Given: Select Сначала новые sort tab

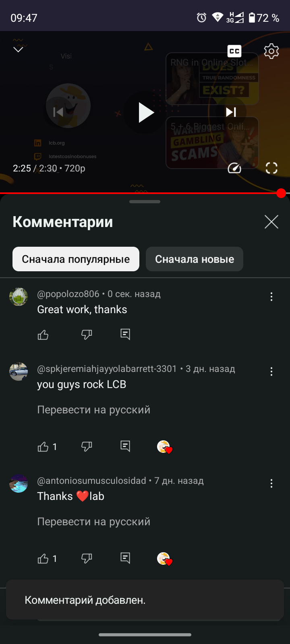Looking at the screenshot, I should point(195,259).
